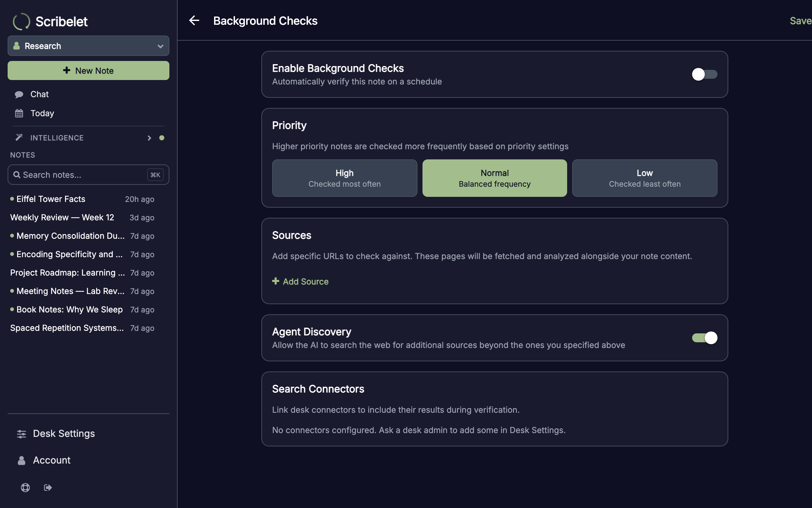Turn off Agent Discovery switch
The image size is (812, 508).
(704, 338)
